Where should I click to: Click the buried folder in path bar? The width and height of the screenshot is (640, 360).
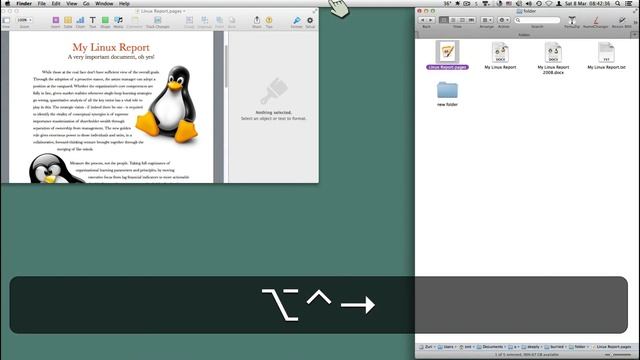pos(554,347)
